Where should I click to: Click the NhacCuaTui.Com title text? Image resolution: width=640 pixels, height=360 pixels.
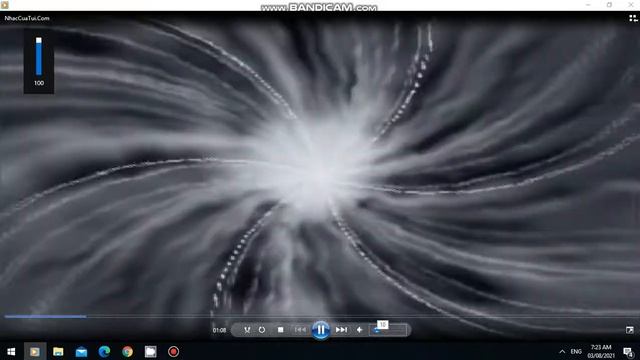click(x=27, y=18)
